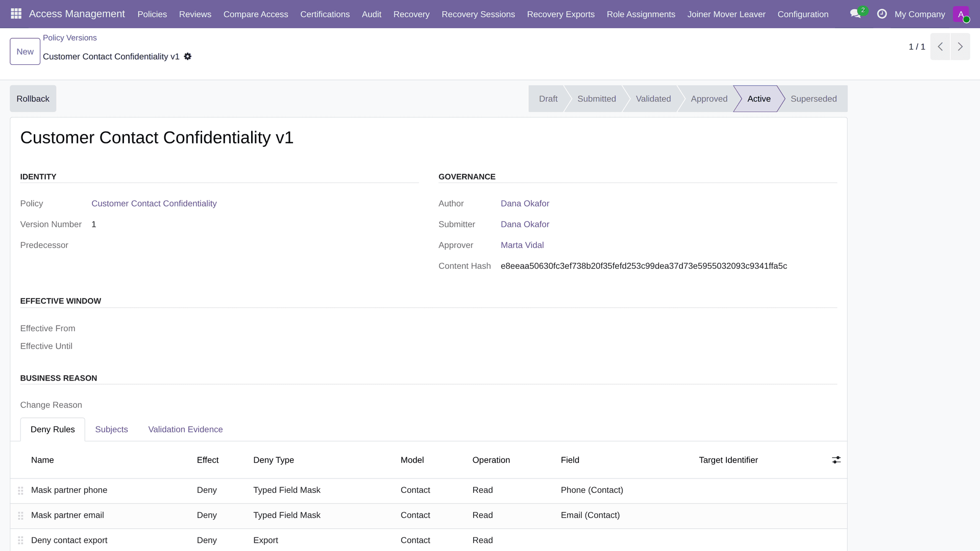Open Role Assignments menu
The image size is (980, 551).
tap(641, 14)
